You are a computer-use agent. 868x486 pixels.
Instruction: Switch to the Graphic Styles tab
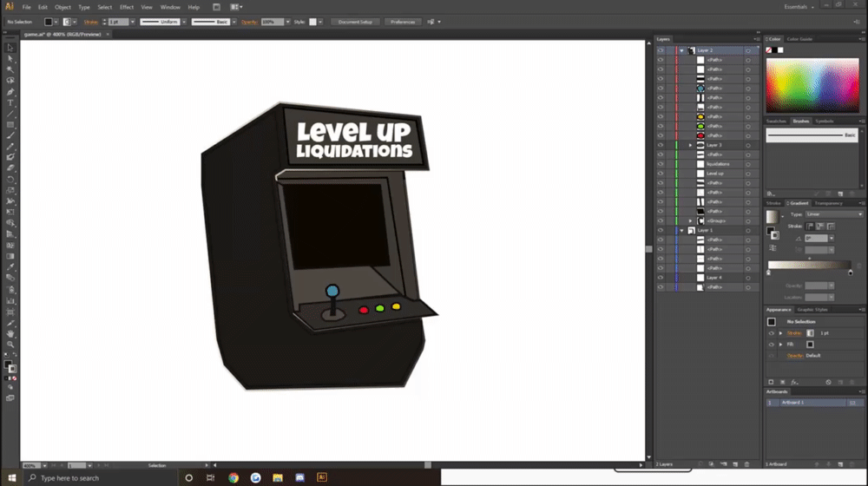click(x=812, y=310)
